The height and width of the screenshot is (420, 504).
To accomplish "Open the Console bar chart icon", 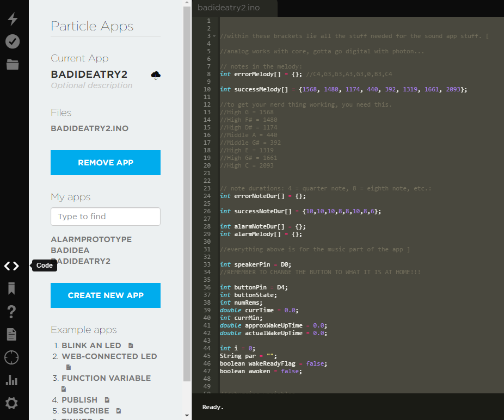I will (x=11, y=380).
